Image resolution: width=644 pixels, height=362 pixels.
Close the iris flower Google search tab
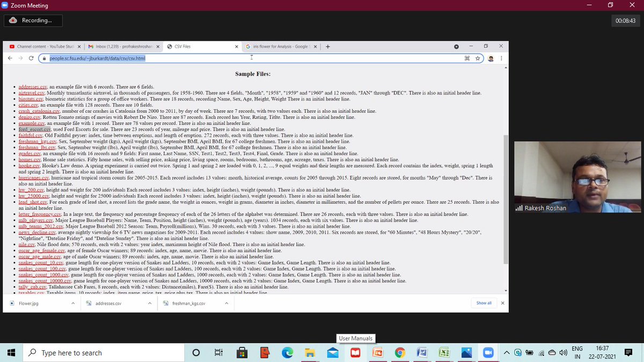coord(316,47)
